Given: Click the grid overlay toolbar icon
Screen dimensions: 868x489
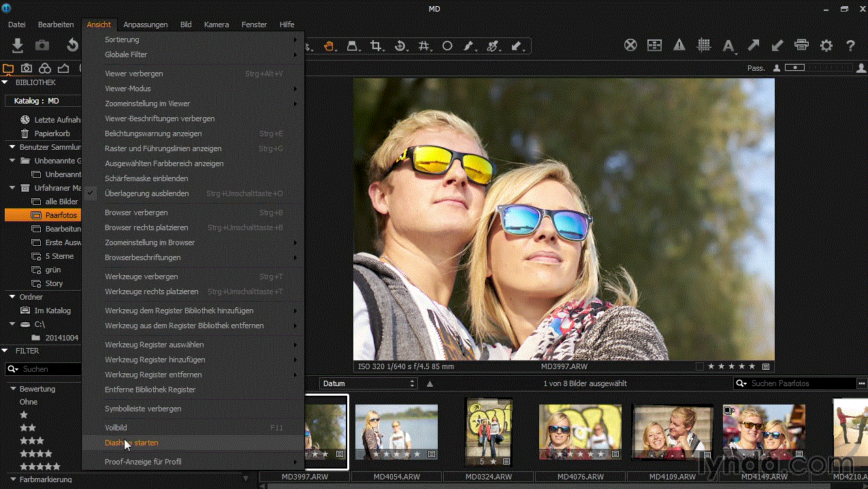Looking at the screenshot, I should pyautogui.click(x=705, y=45).
